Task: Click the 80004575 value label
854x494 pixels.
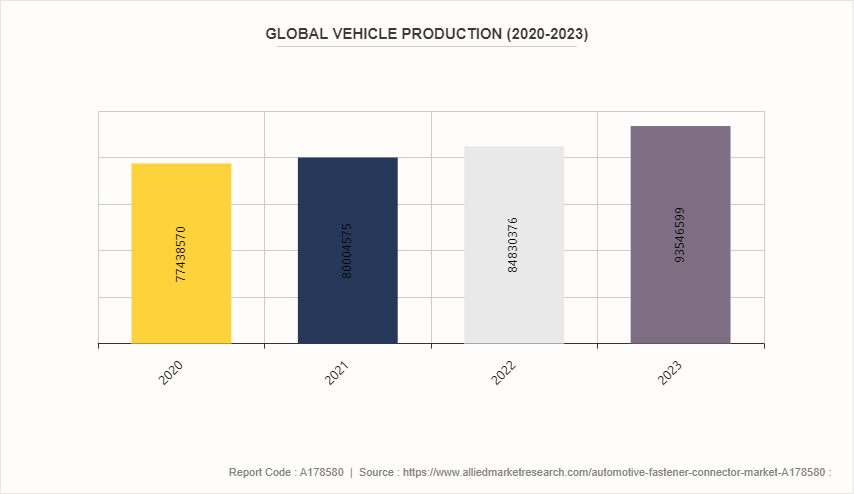Action: [347, 250]
